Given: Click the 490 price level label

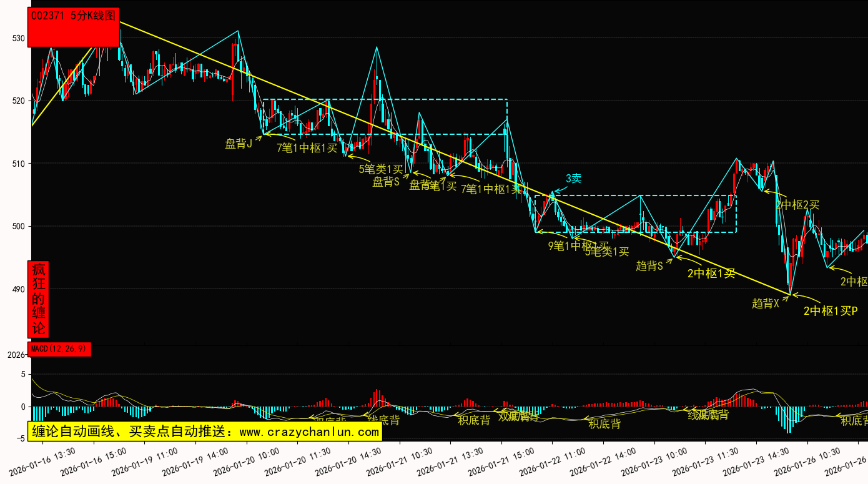Looking at the screenshot, I should tap(18, 289).
